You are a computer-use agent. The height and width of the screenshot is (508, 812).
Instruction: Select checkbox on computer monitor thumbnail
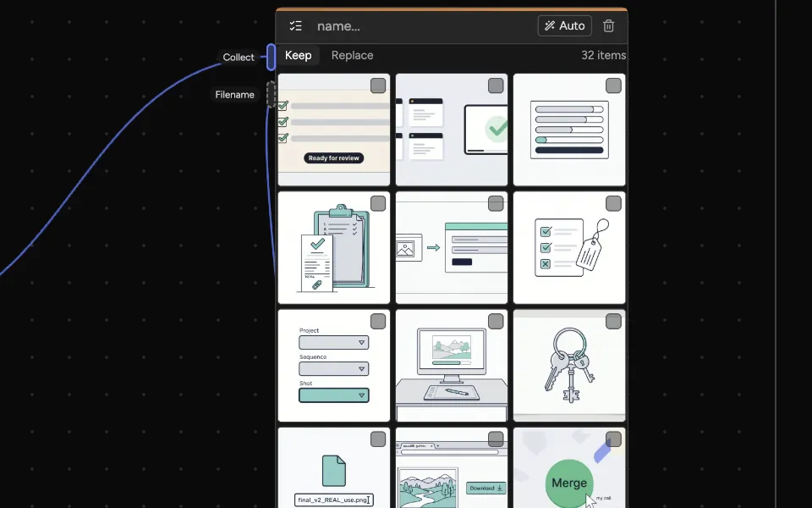pos(496,321)
